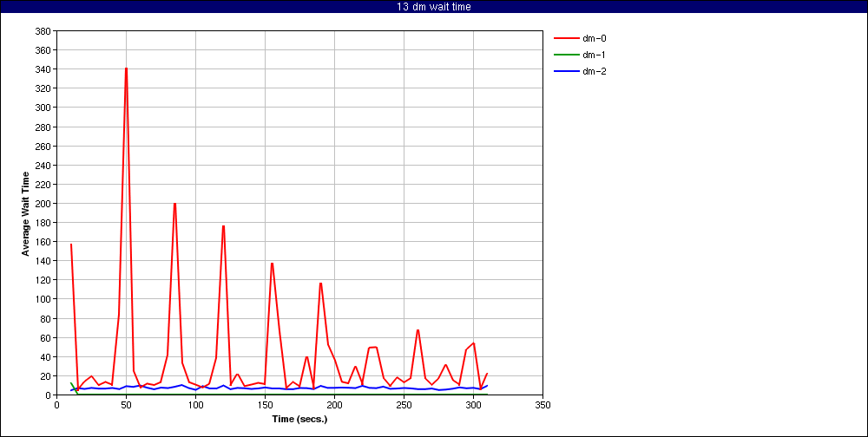Click the dm-0 peak reaching 200
This screenshot has width=868, height=437.
(175, 204)
